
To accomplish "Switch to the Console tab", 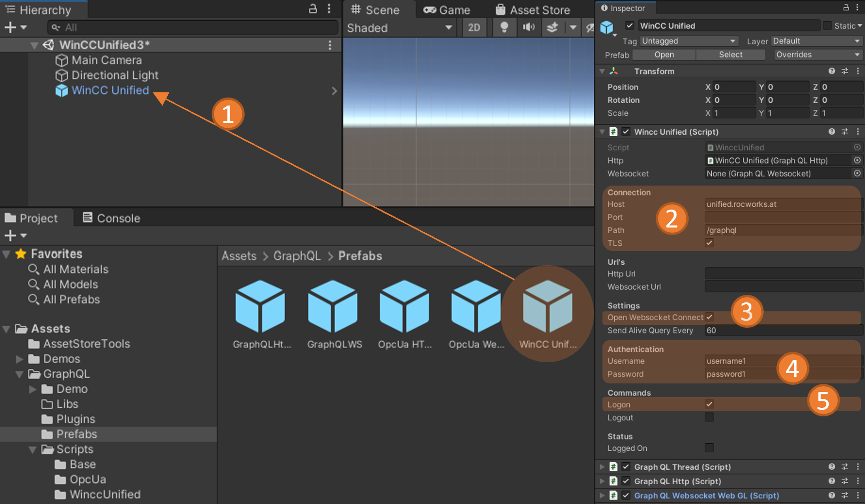I will (x=111, y=218).
